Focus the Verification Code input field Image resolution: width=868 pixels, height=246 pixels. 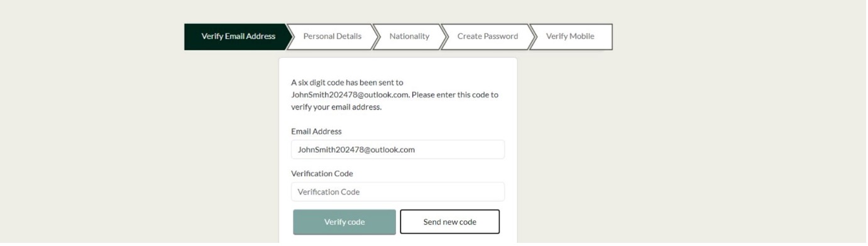point(398,192)
